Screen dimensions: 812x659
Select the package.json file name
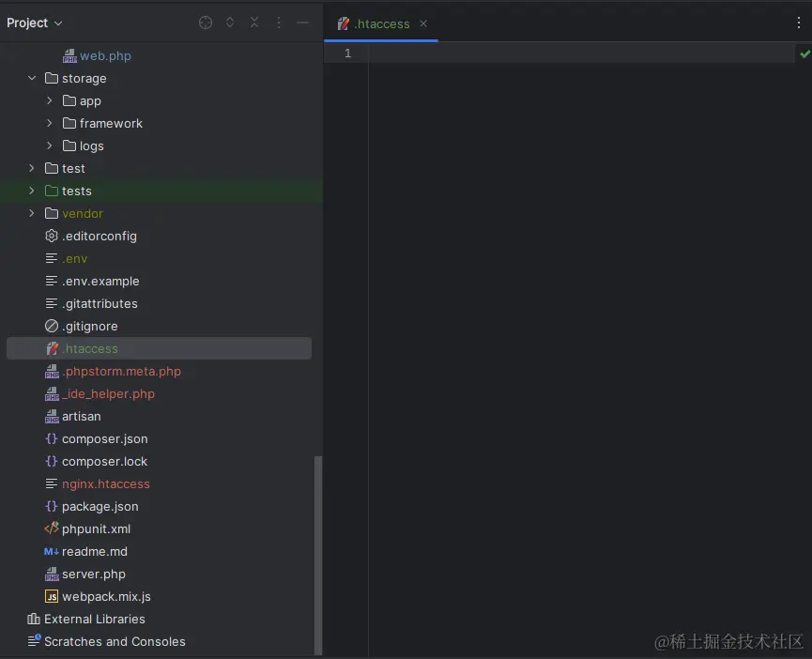pos(100,506)
